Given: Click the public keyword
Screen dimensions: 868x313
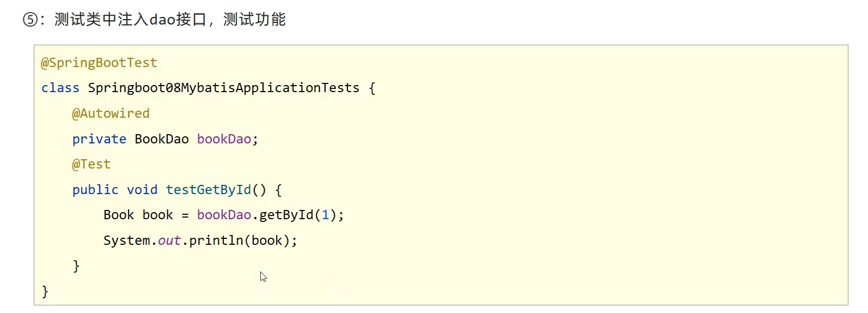Looking at the screenshot, I should click(95, 190).
